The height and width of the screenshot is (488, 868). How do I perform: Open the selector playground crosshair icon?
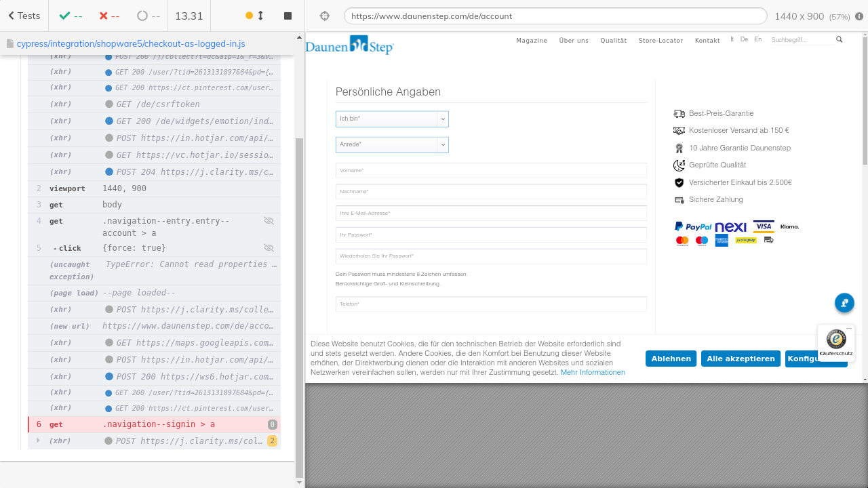[x=324, y=16]
